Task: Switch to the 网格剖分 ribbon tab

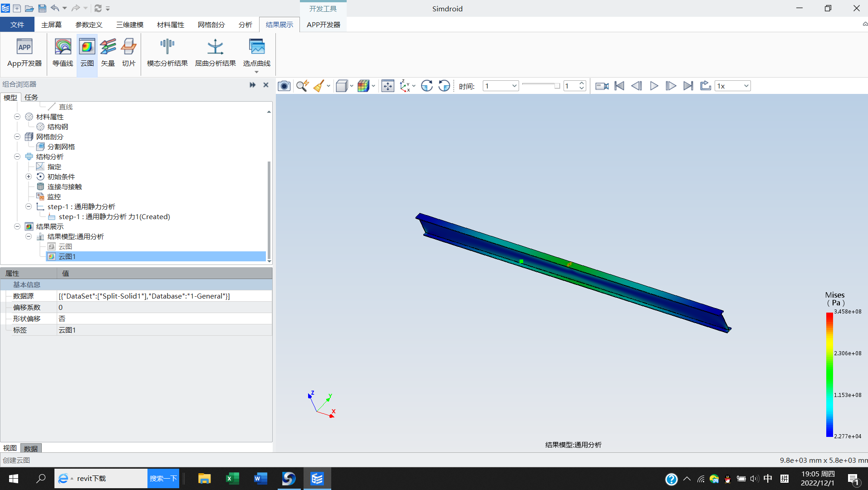Action: pos(211,24)
